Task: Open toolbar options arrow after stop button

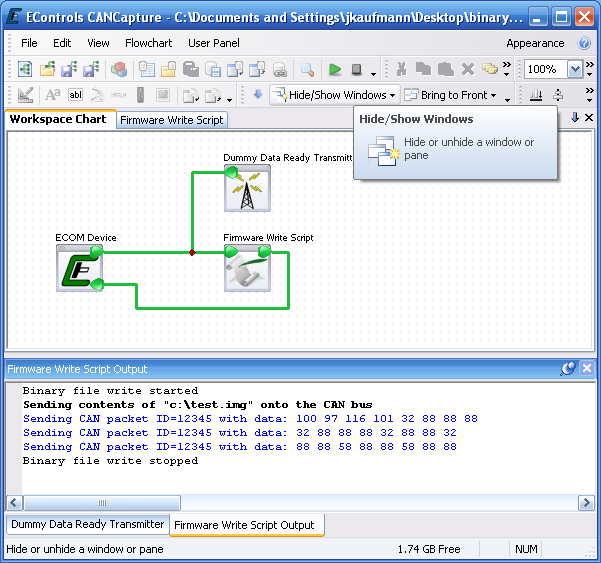Action: point(373,73)
